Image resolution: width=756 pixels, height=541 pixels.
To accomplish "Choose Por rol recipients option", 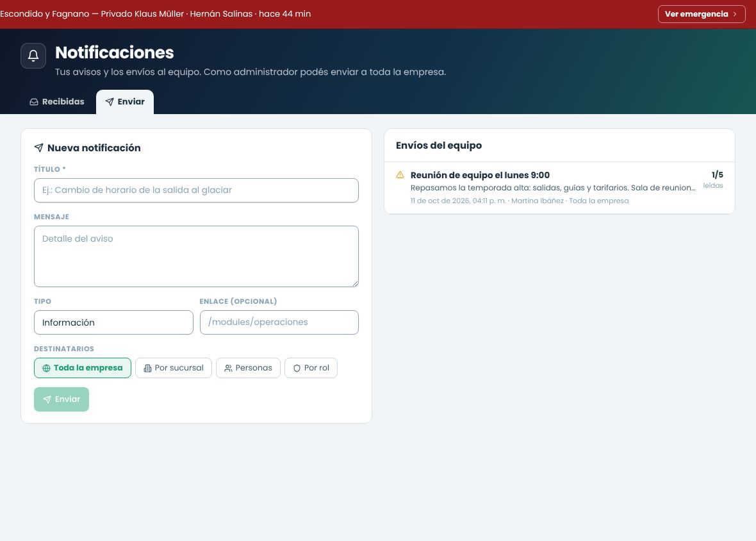I will coord(311,368).
